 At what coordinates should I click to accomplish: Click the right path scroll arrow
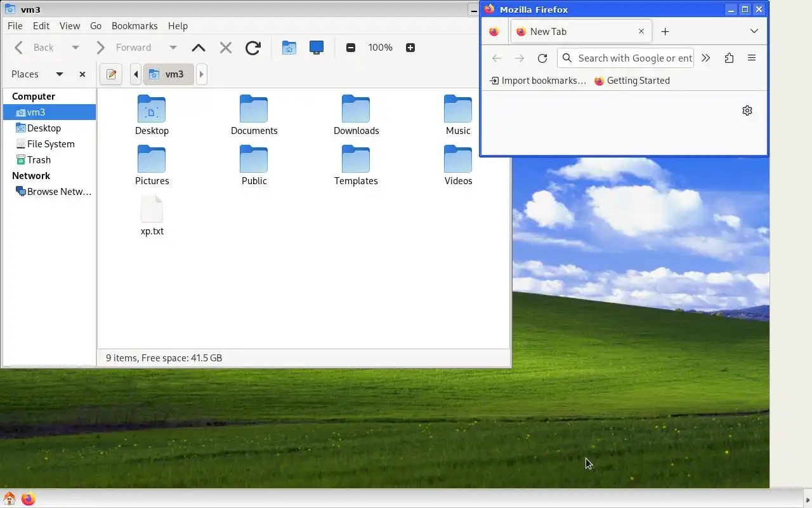202,74
